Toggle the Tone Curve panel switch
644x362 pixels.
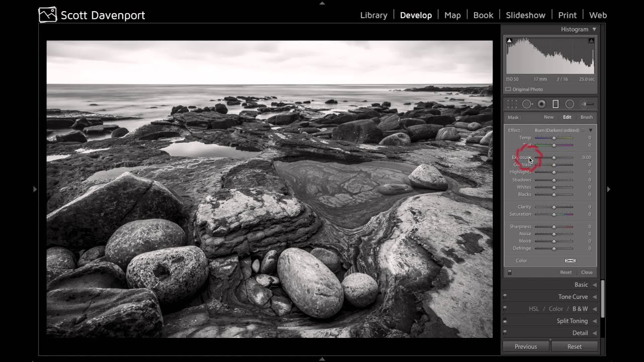505,297
